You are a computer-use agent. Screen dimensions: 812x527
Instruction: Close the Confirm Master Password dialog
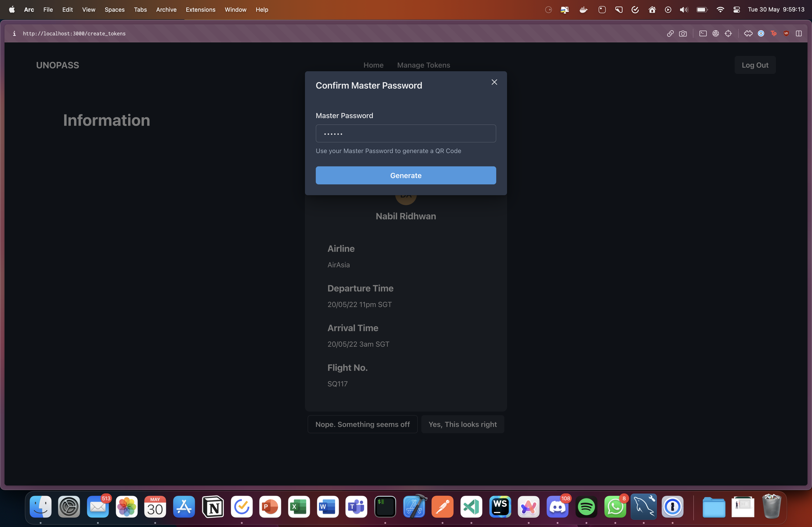point(494,82)
